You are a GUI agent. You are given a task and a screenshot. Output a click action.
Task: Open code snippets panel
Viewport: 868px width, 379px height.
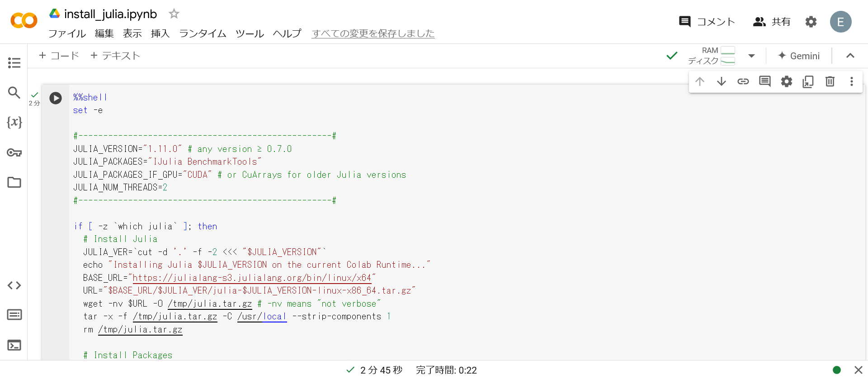(x=14, y=285)
